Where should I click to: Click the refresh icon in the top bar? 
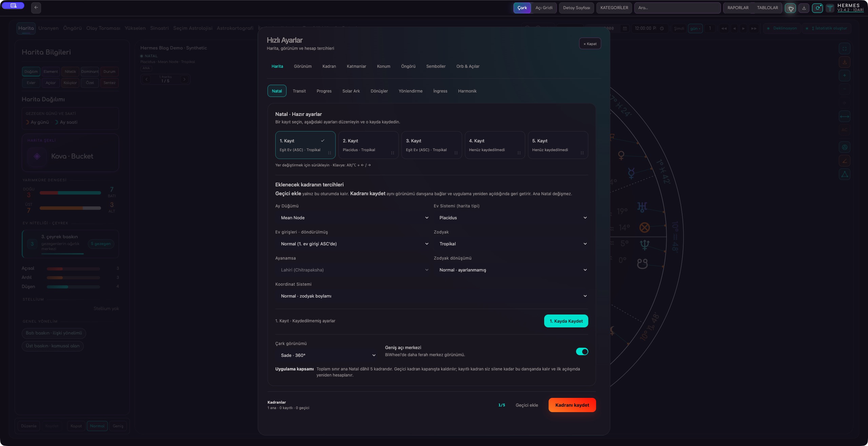pos(817,8)
